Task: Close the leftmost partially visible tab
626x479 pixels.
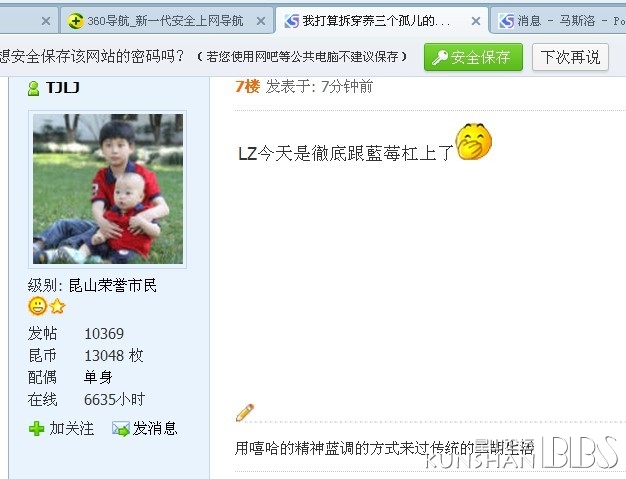Action: click(x=46, y=21)
